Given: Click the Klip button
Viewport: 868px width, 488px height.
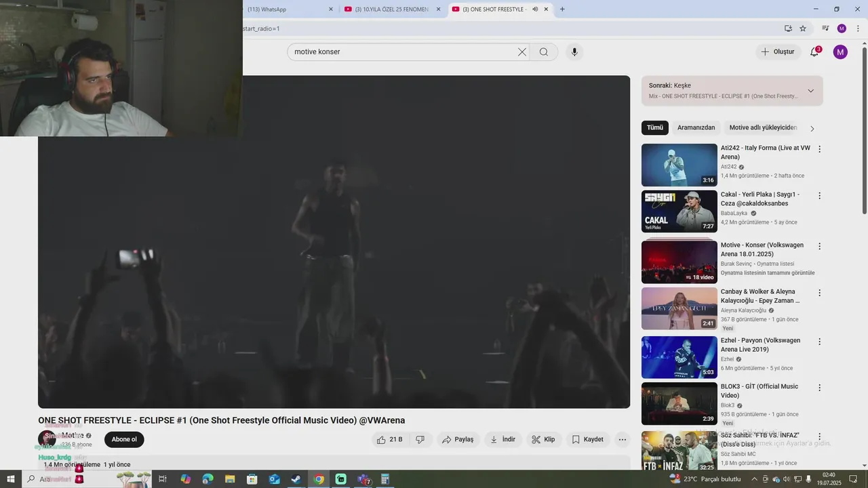Looking at the screenshot, I should pos(543,439).
